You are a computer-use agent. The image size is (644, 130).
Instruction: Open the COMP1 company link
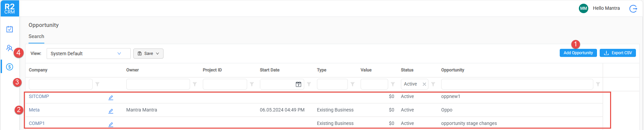(x=37, y=123)
